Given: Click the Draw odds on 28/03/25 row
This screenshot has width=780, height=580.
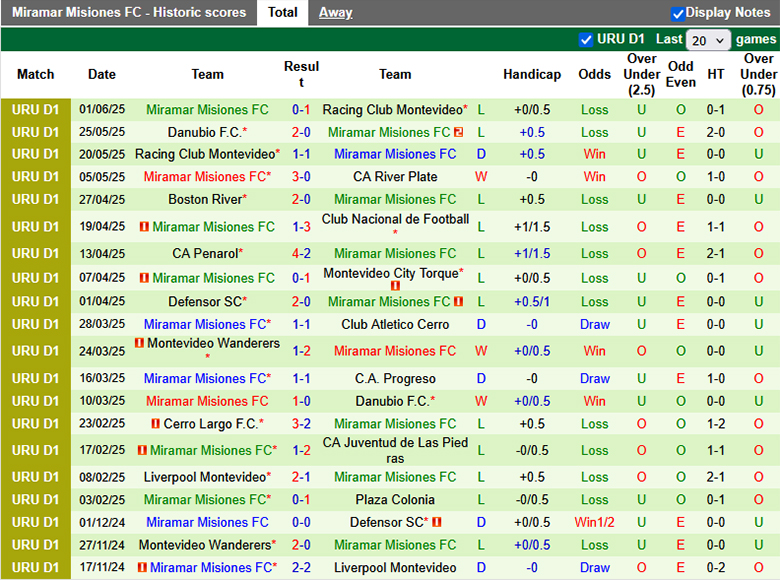Looking at the screenshot, I should 594,324.
